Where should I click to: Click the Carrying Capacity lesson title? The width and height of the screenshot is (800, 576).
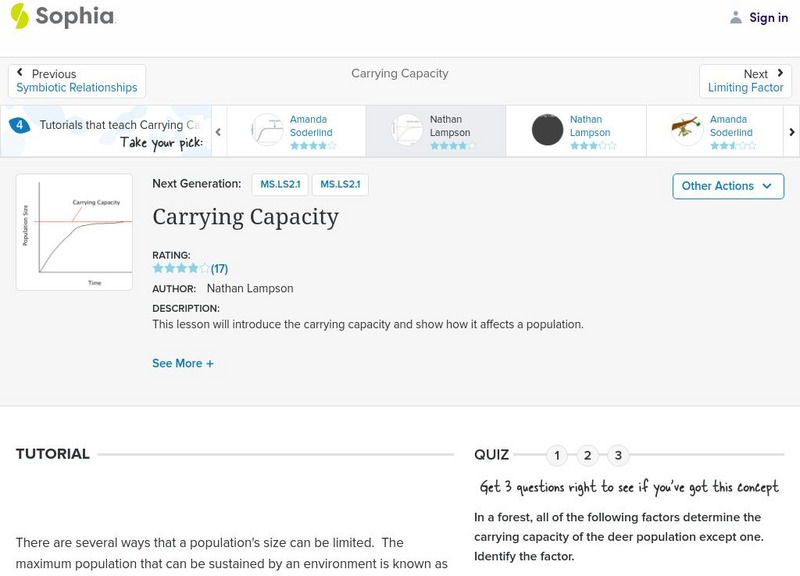pyautogui.click(x=245, y=217)
